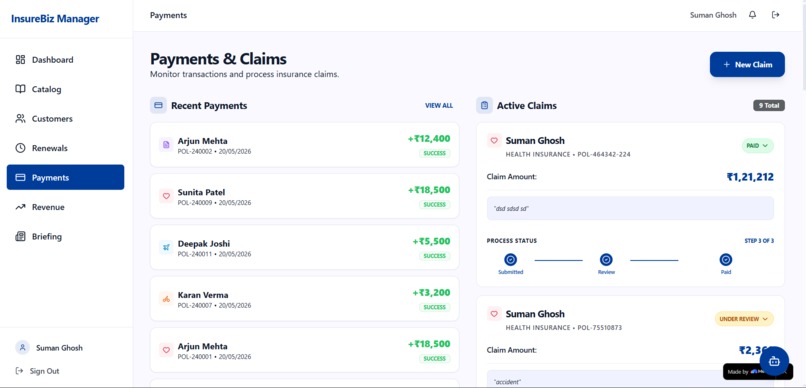
Task: Open the notifications bell
Action: tap(753, 15)
